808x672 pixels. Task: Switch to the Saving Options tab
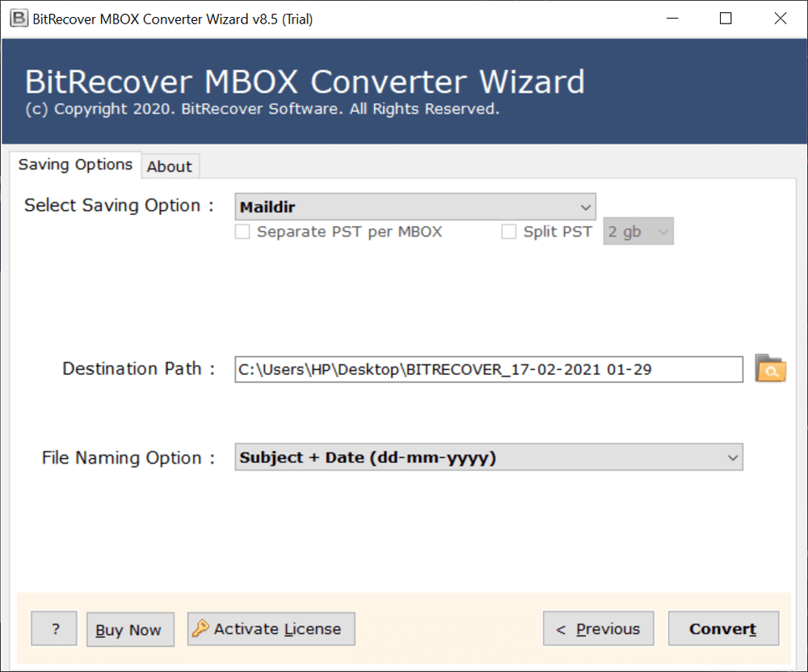pos(75,165)
